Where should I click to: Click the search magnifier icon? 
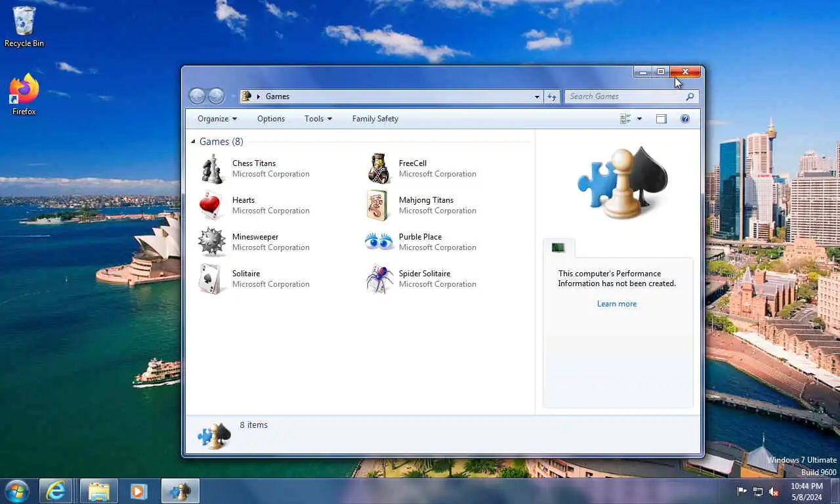point(690,96)
